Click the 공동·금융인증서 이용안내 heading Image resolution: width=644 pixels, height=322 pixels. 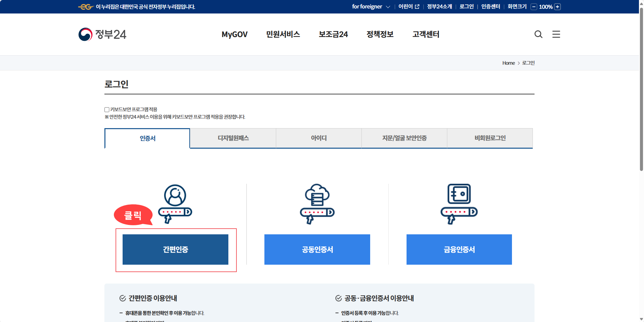tap(379, 298)
